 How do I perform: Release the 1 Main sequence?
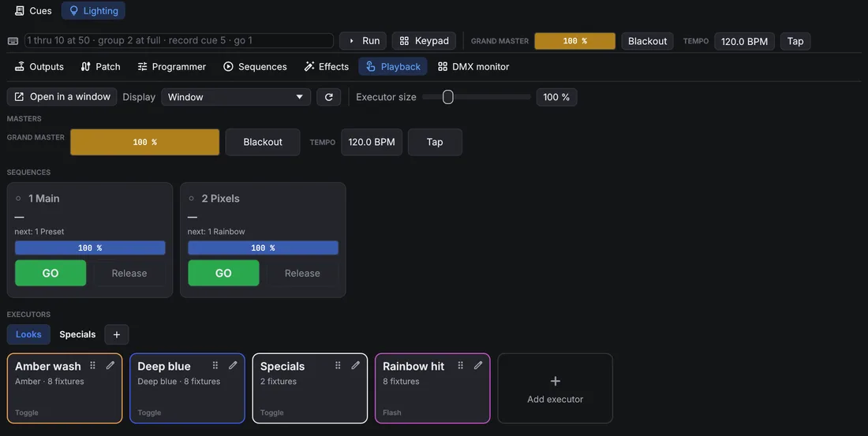pos(129,274)
